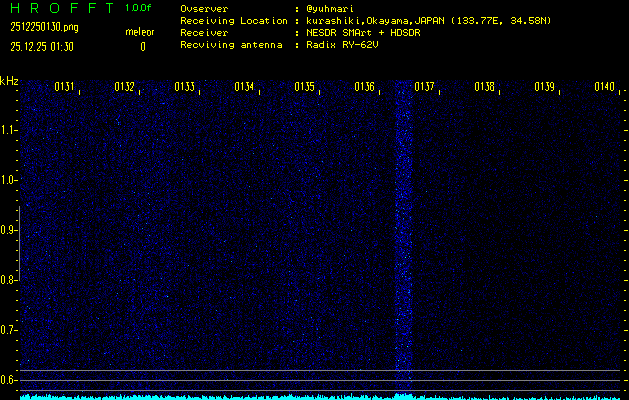Click file name 2512250130.png
The image size is (629, 400).
click(45, 27)
